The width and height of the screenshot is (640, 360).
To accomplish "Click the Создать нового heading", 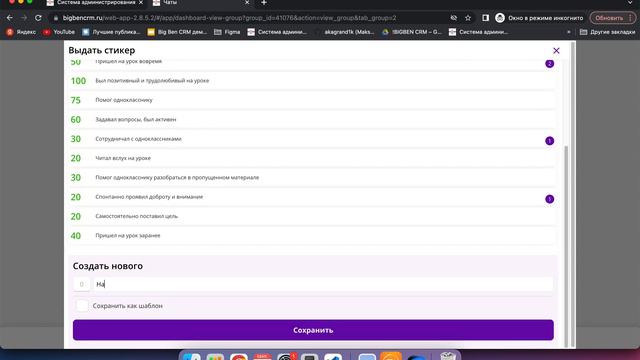I will (108, 266).
